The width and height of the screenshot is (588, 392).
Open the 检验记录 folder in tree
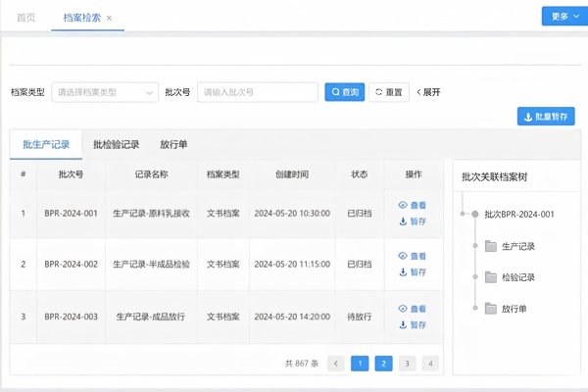pos(510,277)
